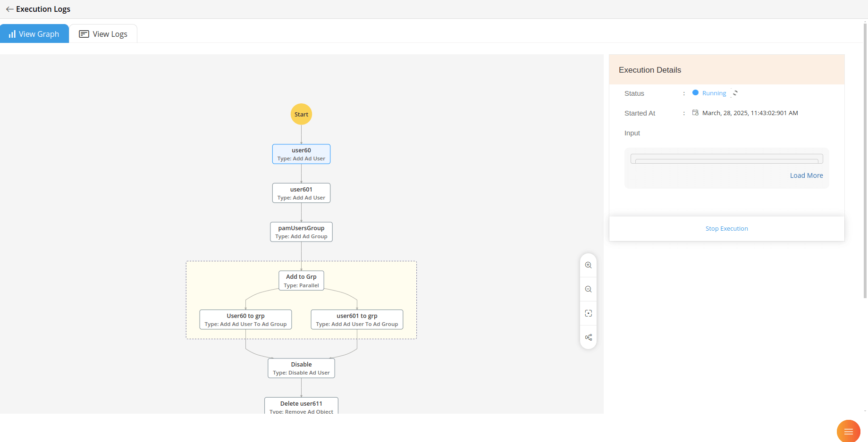Select the Start node in the graph
The width and height of the screenshot is (868, 442).
[x=301, y=114]
